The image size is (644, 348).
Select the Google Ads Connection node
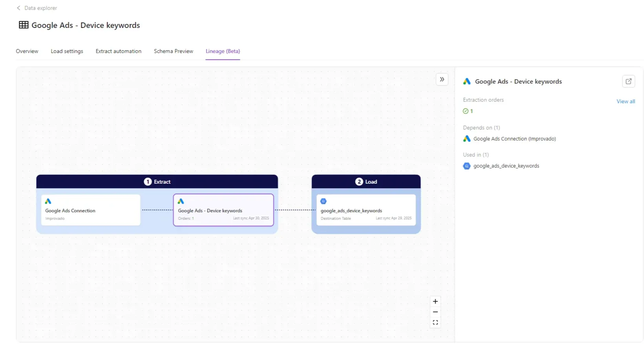click(91, 210)
